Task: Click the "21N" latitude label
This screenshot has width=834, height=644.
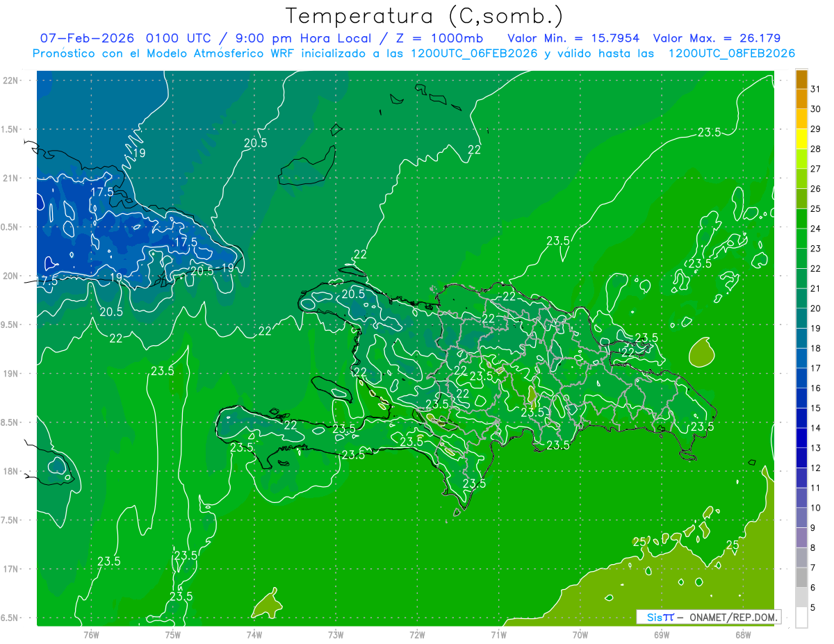Action: 12,178
